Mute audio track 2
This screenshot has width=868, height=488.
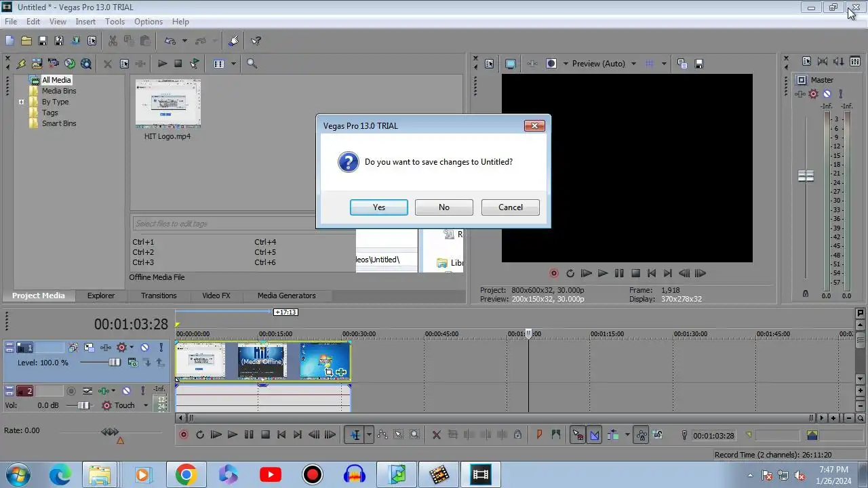click(126, 391)
